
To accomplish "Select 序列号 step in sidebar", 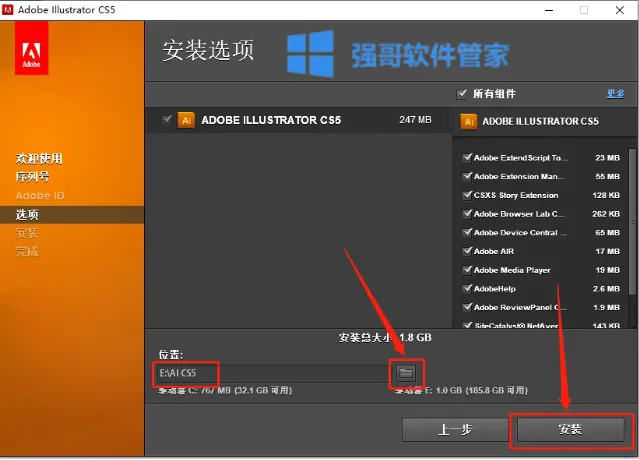I will click(33, 177).
